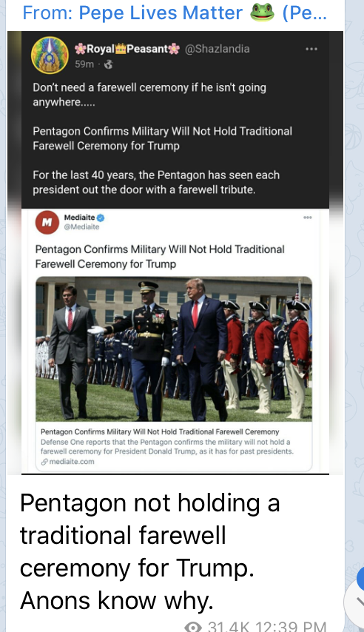Tap the Royal Peasant profile avatar
The image size is (364, 632).
tap(50, 56)
